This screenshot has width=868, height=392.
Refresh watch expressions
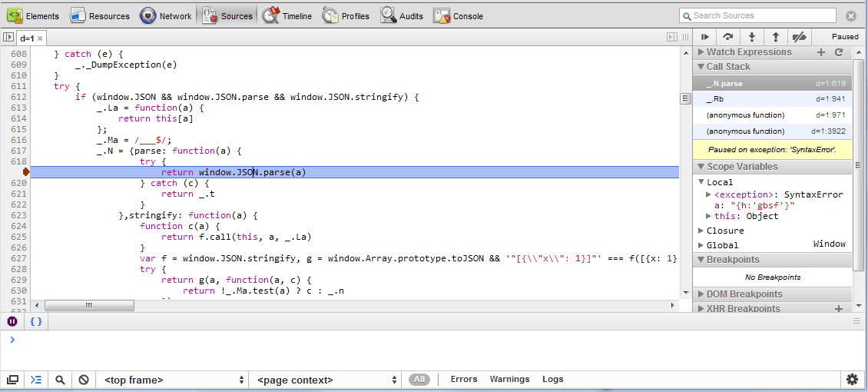point(839,52)
